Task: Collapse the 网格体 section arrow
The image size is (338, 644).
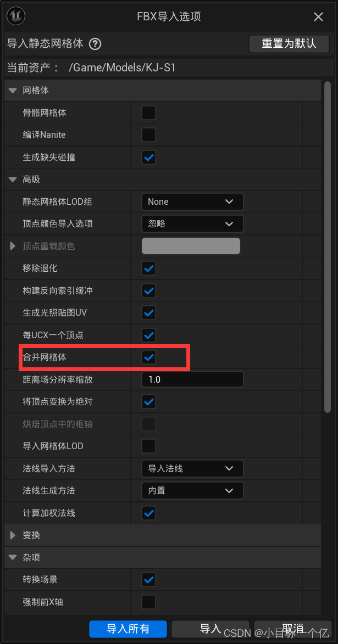Action: click(x=13, y=91)
